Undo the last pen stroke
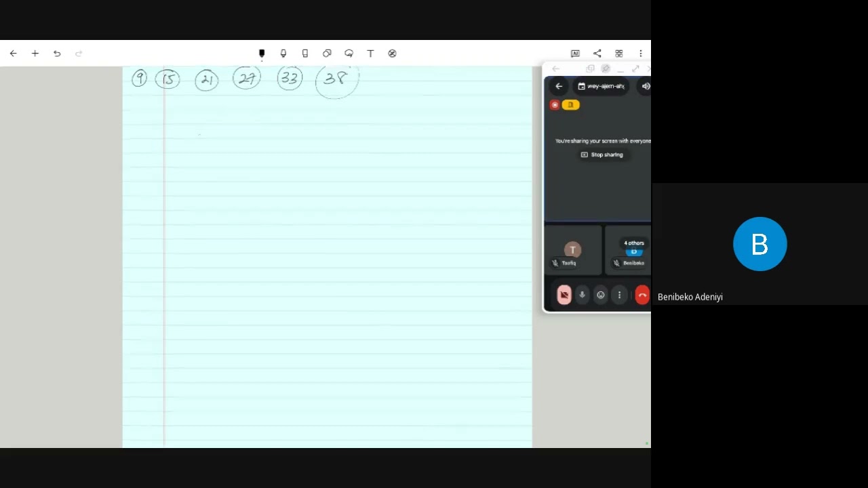868x488 pixels. point(57,54)
